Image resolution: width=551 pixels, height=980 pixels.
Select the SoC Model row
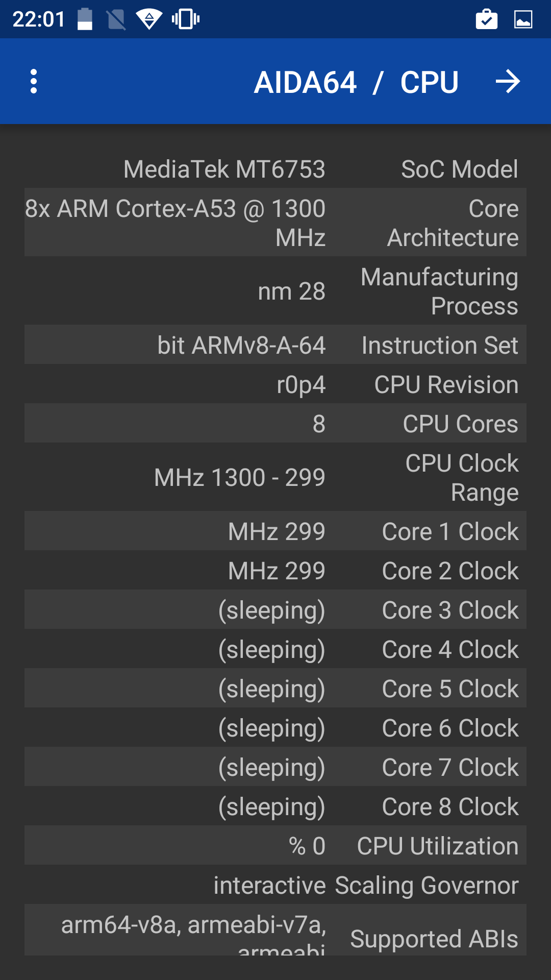coord(275,169)
